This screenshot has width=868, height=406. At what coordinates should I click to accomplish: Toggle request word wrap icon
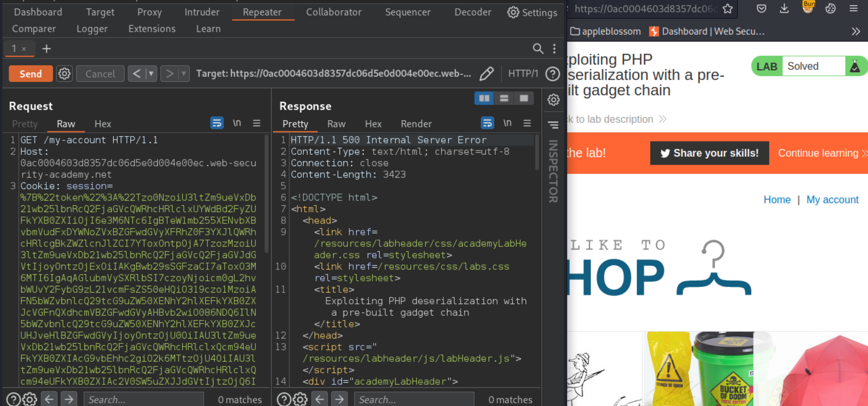click(217, 123)
